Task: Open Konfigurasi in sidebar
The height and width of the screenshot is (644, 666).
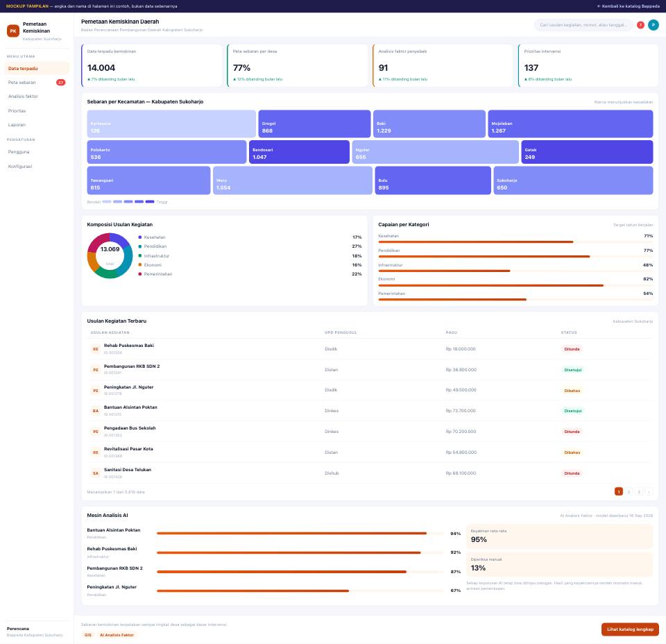Action: pos(37,166)
